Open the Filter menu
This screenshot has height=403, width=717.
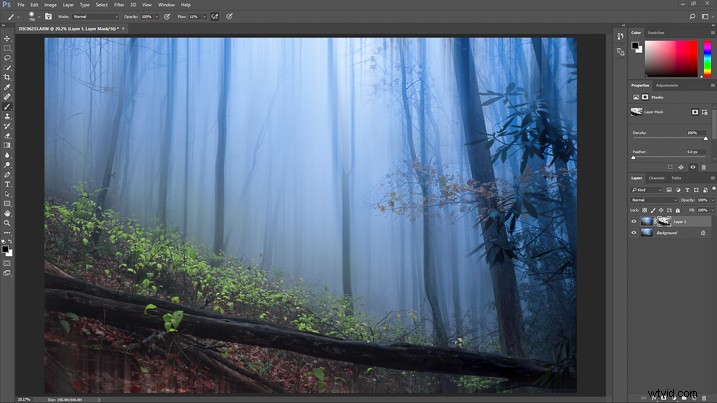(x=119, y=5)
